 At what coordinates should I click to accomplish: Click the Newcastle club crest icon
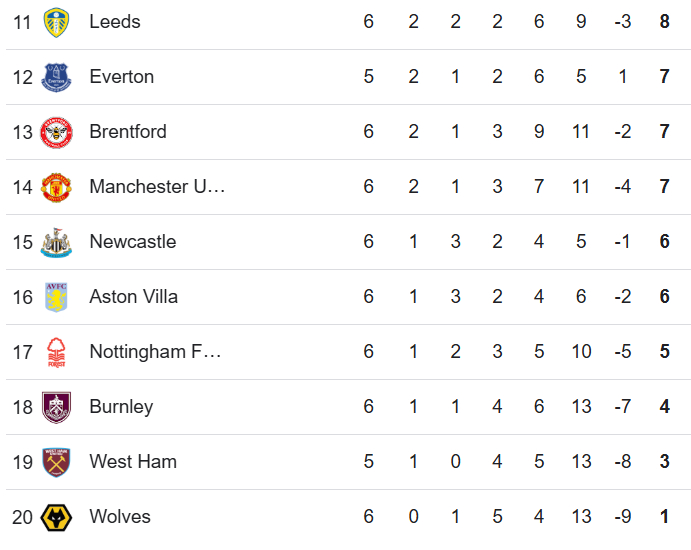56,242
